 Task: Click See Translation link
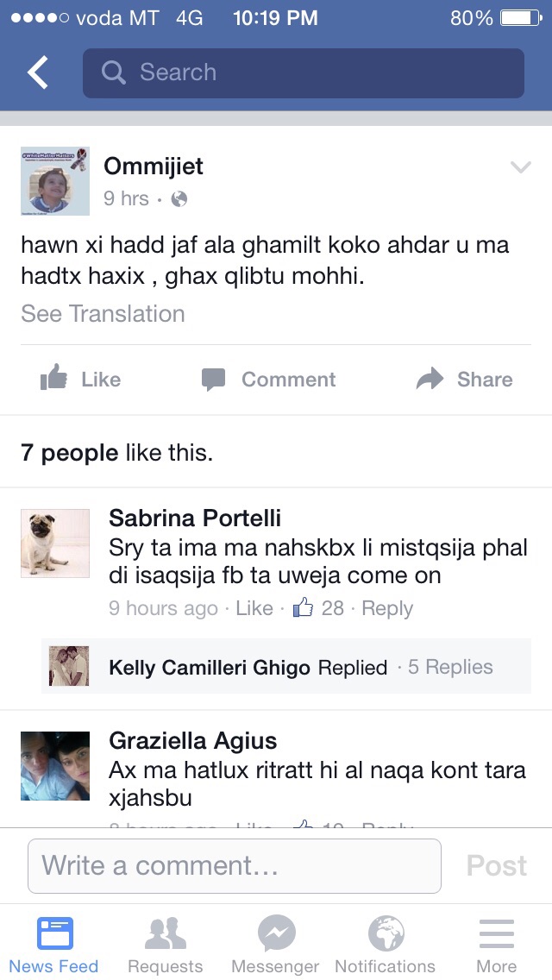(103, 314)
